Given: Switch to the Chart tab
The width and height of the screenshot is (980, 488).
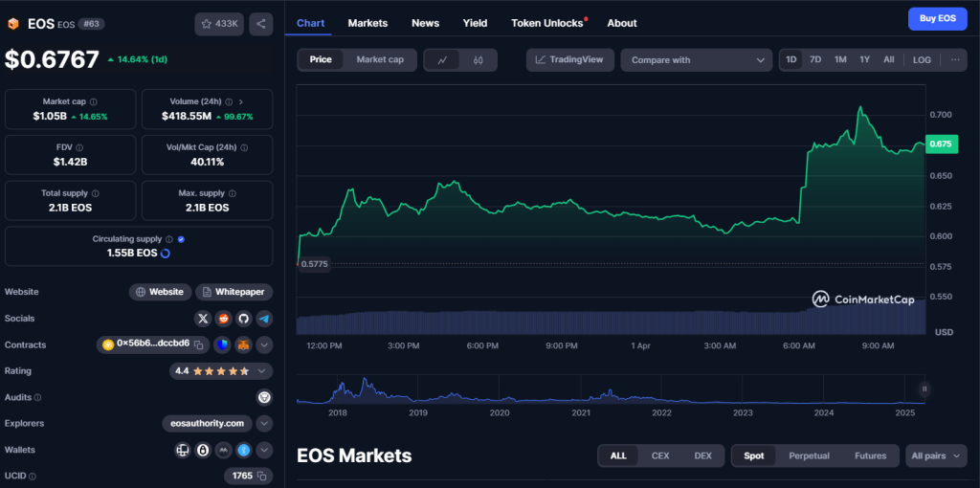Looking at the screenshot, I should pyautogui.click(x=311, y=23).
